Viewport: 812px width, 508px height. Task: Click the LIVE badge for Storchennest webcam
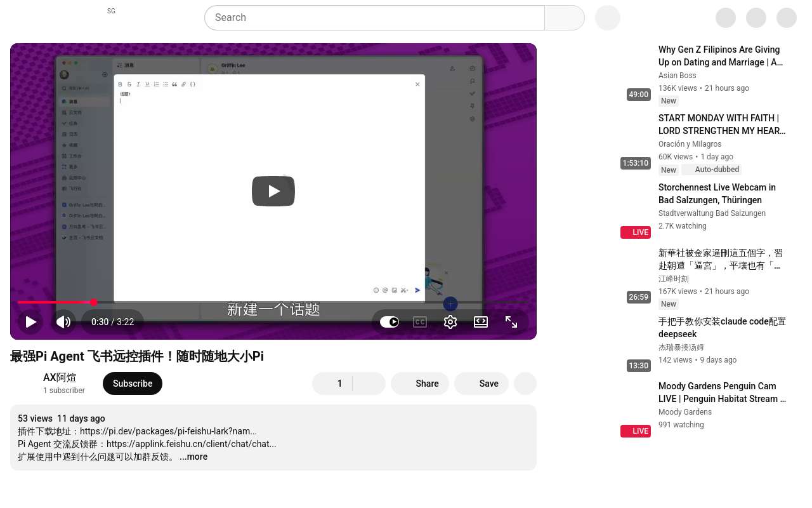click(x=636, y=232)
